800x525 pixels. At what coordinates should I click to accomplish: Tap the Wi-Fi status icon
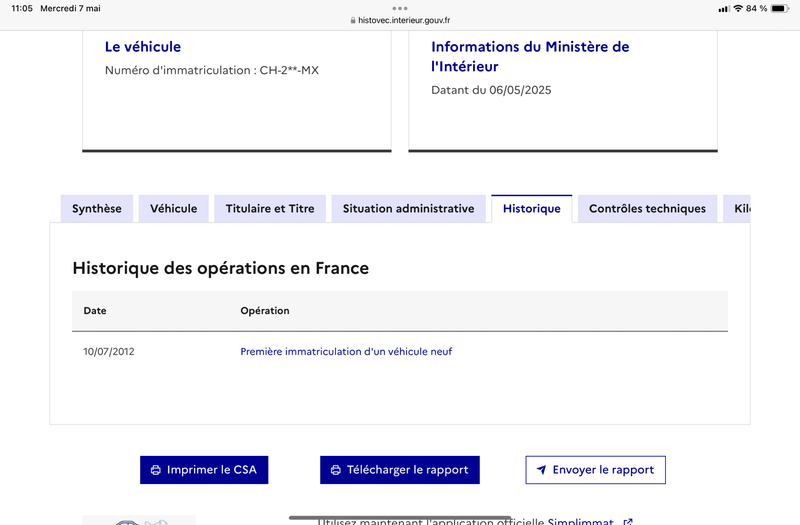737,8
